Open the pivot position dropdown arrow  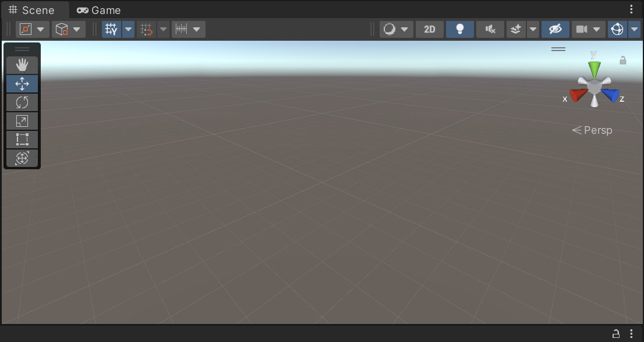[x=41, y=29]
